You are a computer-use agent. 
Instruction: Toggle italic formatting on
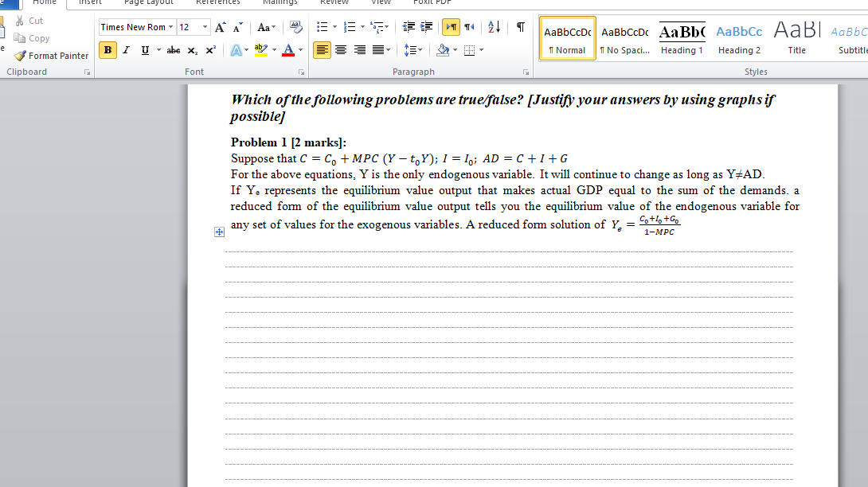coord(125,49)
